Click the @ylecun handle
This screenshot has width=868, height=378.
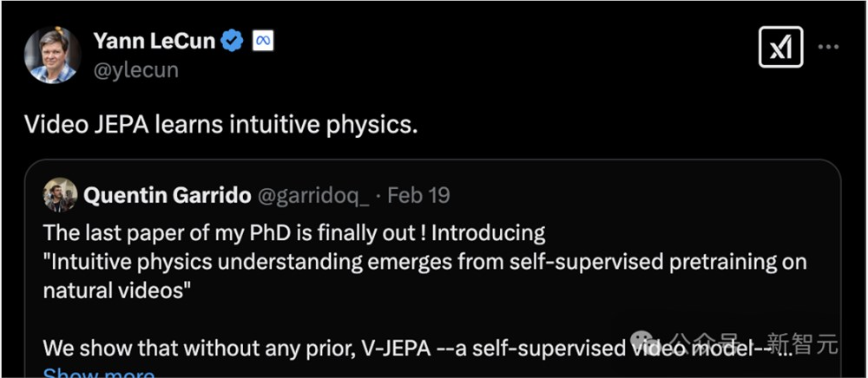tap(135, 70)
